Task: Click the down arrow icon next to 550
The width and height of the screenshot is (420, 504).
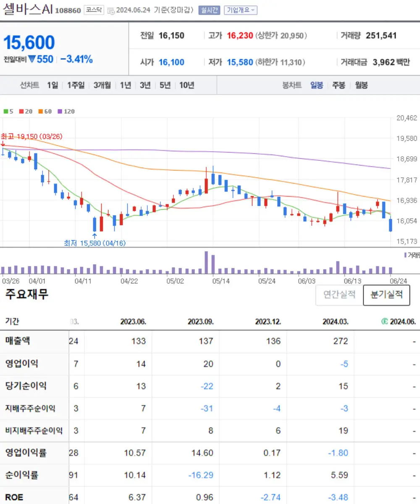Action: [x=31, y=59]
